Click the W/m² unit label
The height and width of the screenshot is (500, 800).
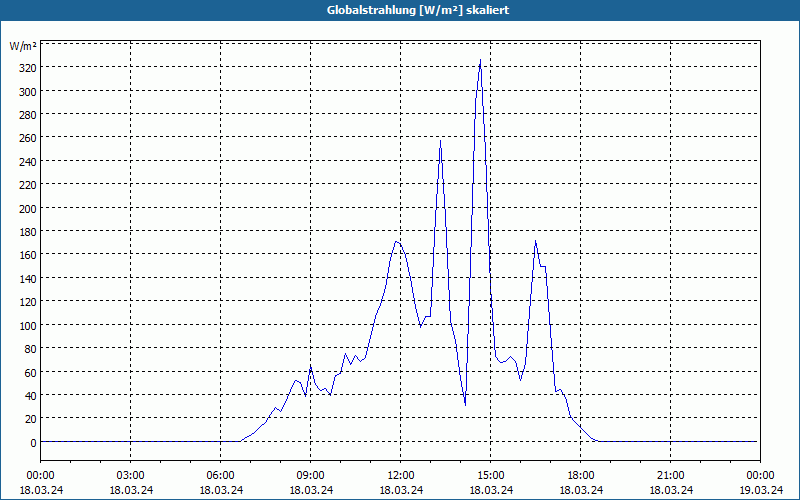(23, 46)
